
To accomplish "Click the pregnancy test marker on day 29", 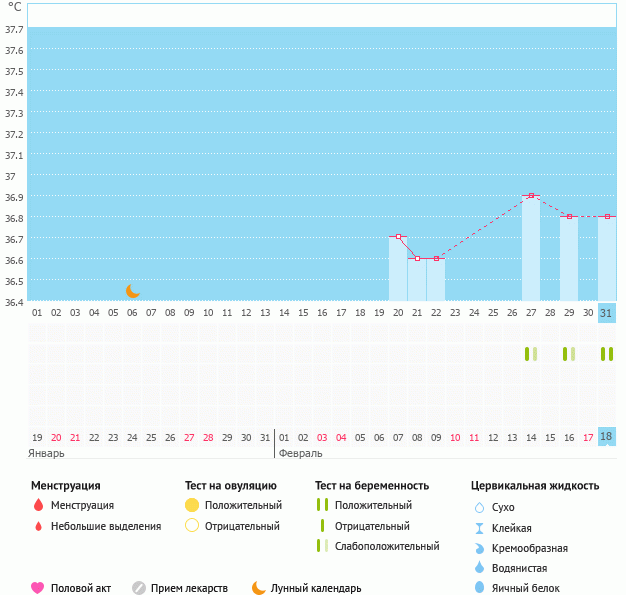I will point(568,354).
